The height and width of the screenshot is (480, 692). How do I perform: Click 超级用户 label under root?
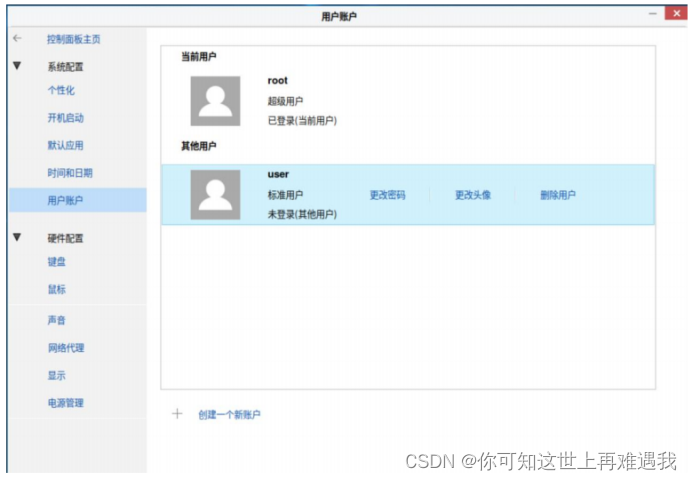286,101
